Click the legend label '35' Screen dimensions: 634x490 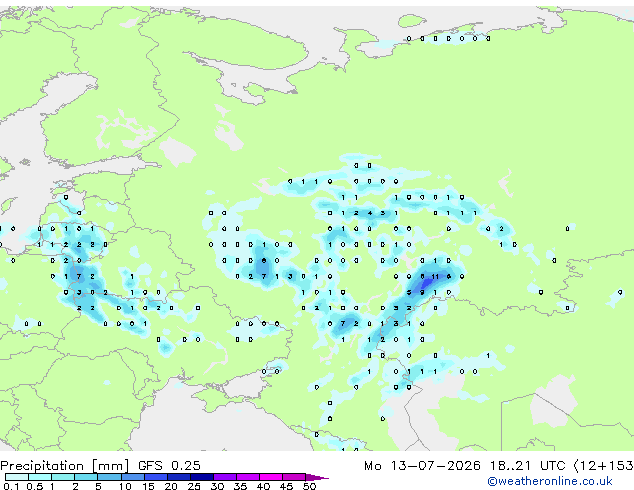click(240, 486)
